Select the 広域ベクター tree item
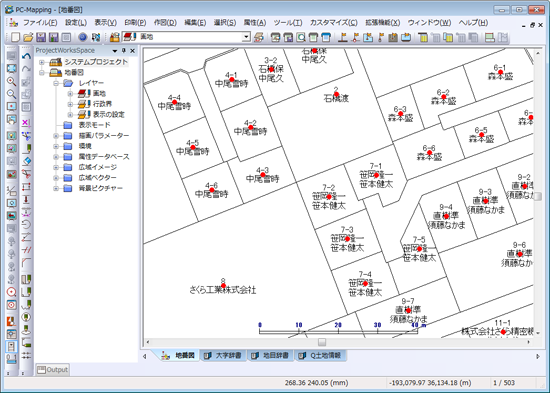Screen dimensions: 550x393 (x=98, y=178)
